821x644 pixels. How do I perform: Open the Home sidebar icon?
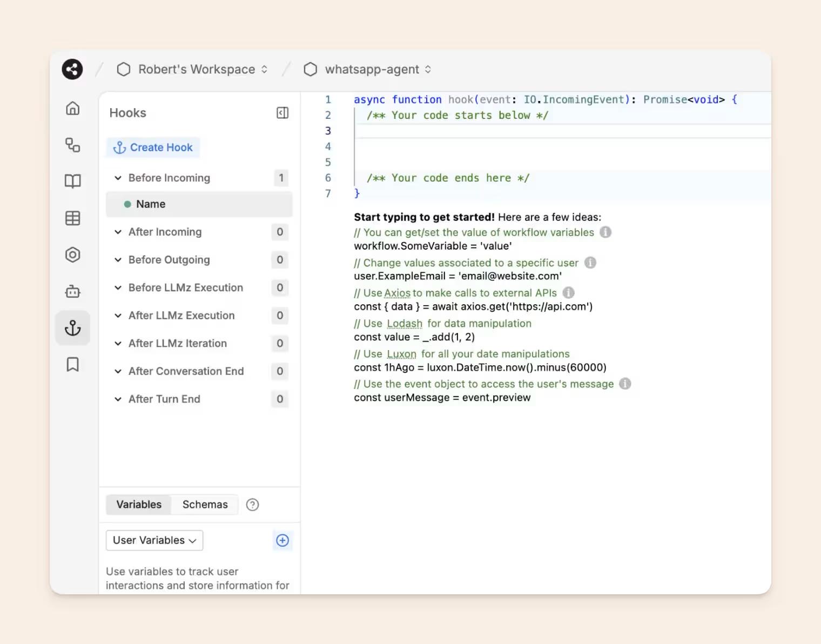(73, 108)
